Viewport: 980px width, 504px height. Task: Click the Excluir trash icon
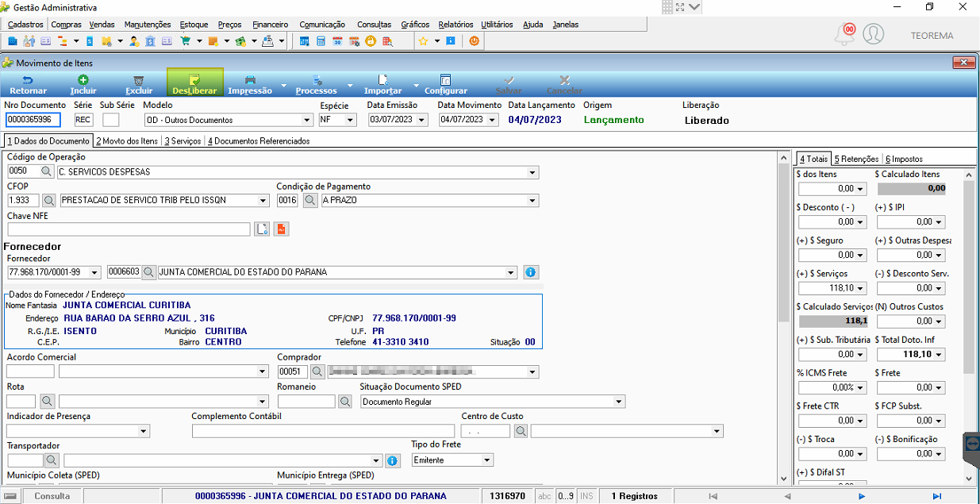pyautogui.click(x=139, y=79)
